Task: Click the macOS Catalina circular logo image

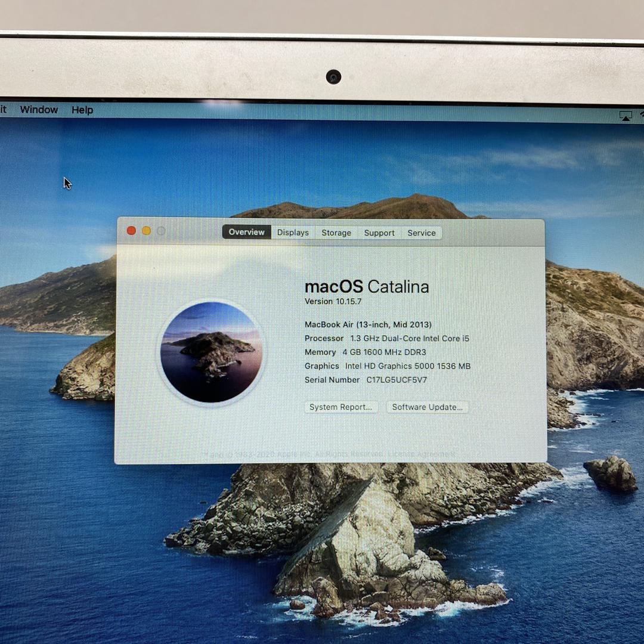Action: (x=212, y=352)
